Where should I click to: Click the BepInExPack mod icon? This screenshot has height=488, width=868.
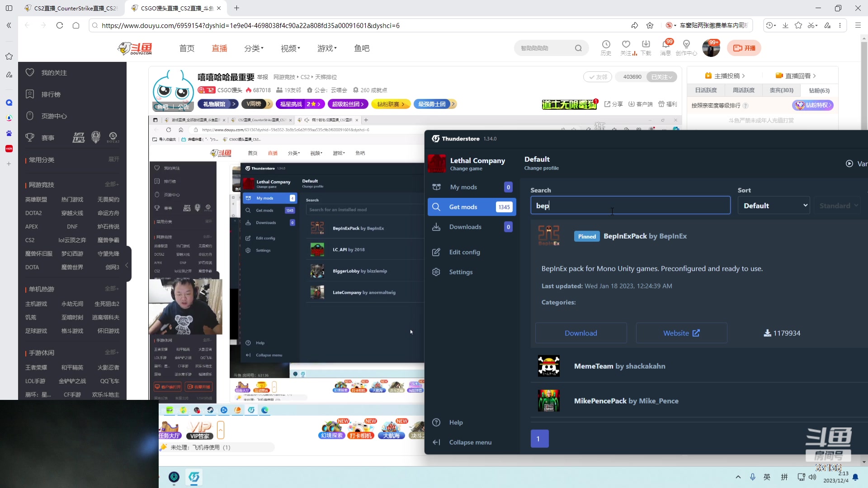click(549, 236)
